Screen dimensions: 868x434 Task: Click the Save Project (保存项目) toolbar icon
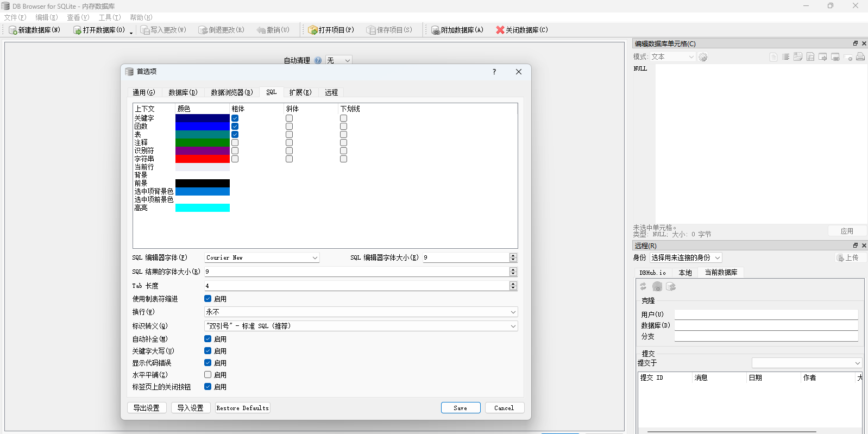pyautogui.click(x=371, y=30)
